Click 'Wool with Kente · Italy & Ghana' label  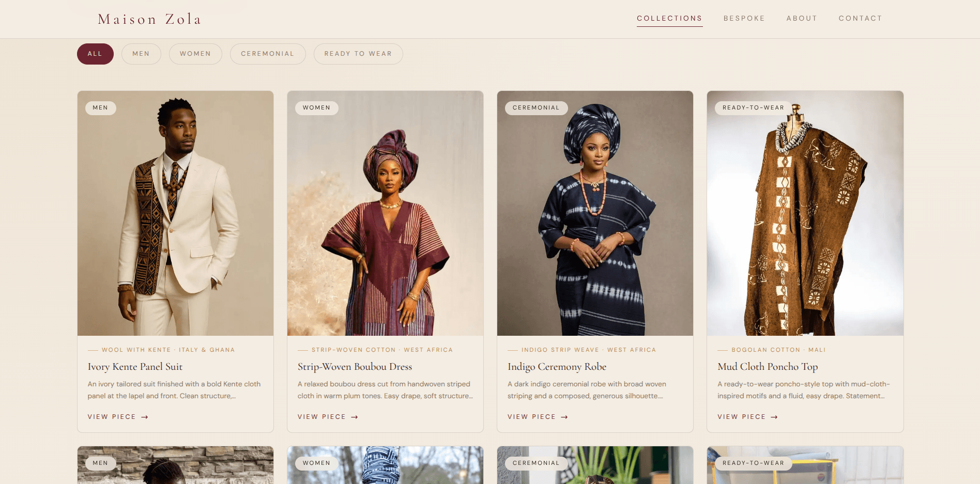[168, 350]
